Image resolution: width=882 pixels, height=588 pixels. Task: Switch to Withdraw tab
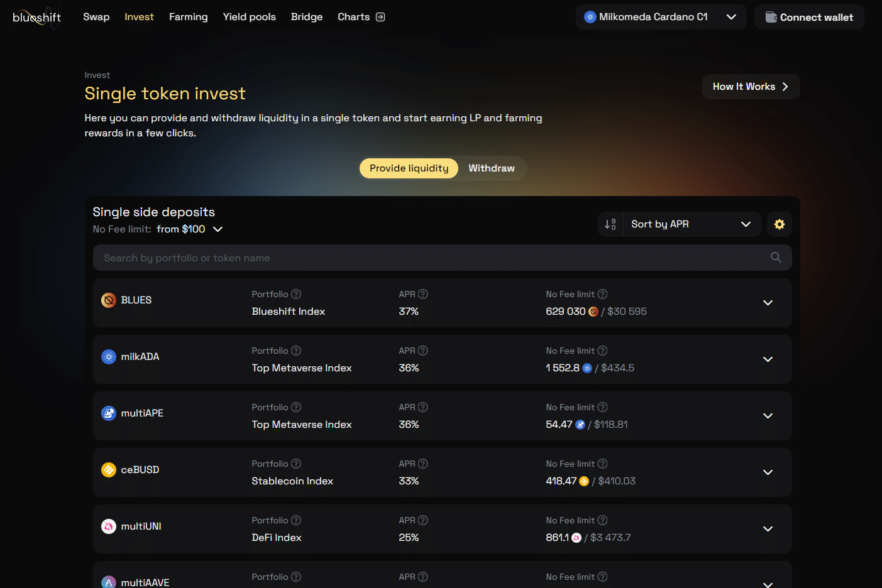point(492,168)
